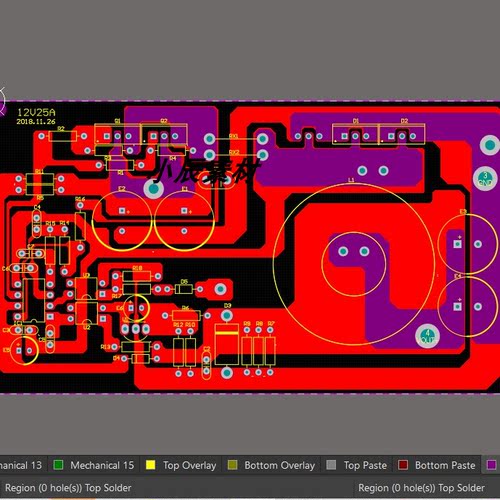
Task: Select the D4 diode footprint
Action: click(140, 359)
